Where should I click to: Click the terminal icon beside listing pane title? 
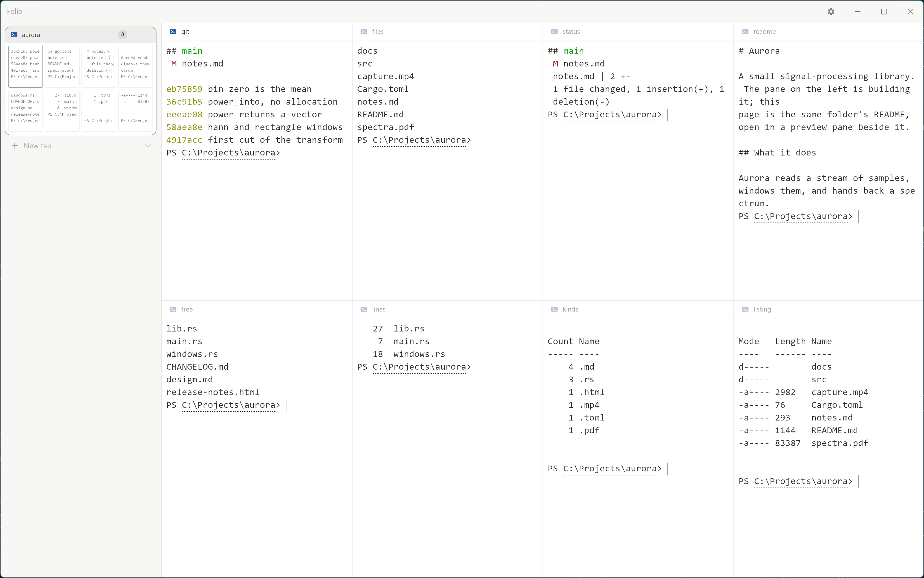point(745,309)
